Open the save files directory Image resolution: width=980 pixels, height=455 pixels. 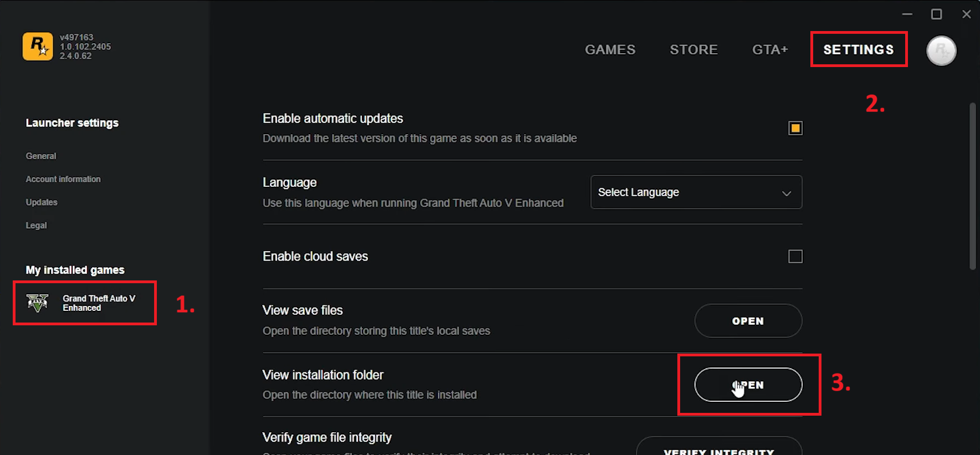(x=748, y=321)
